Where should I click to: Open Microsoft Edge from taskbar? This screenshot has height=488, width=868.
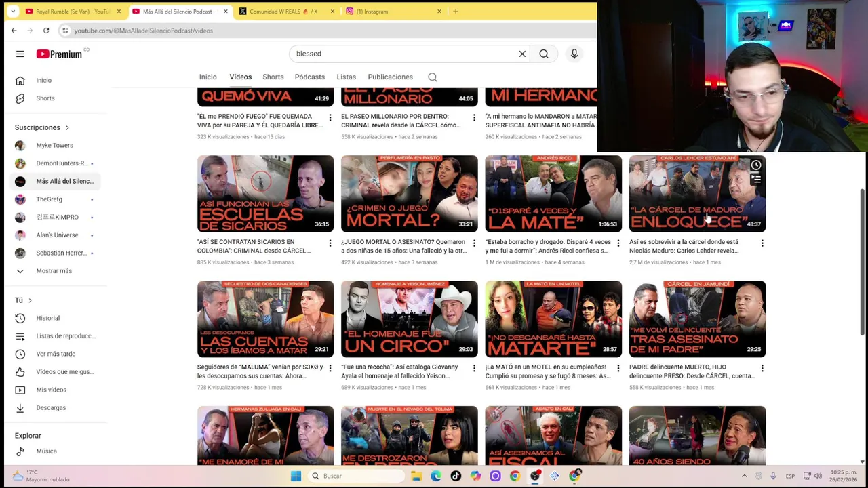[x=436, y=476]
